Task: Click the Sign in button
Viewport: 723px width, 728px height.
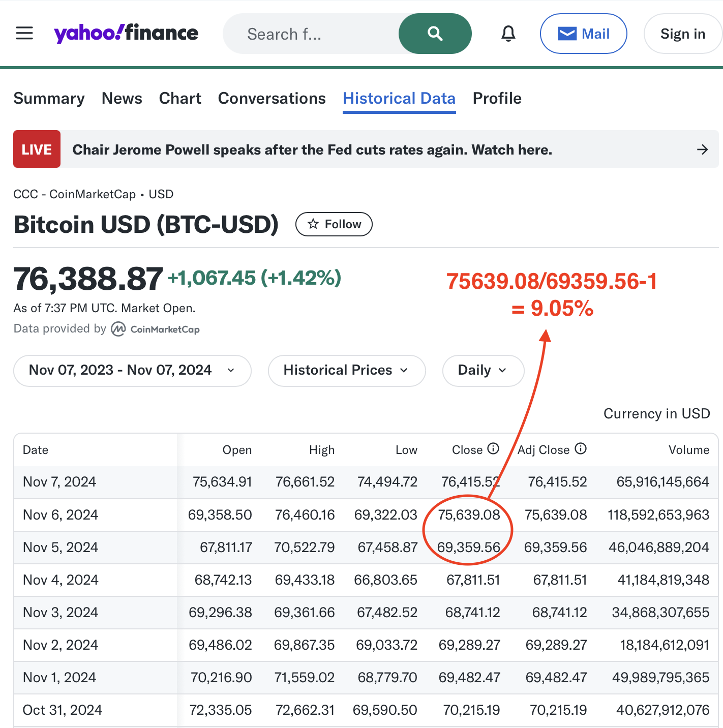Action: point(683,34)
